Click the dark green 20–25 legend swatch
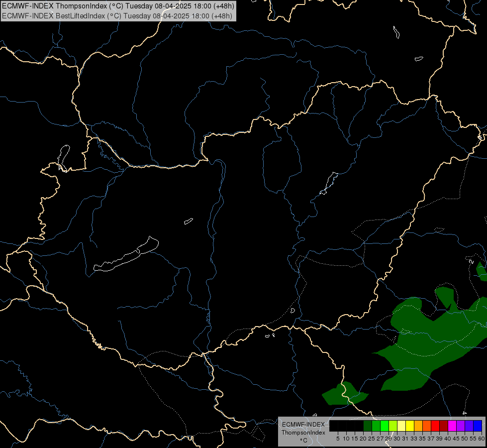Screen dimensions: 487x448 [368, 426]
